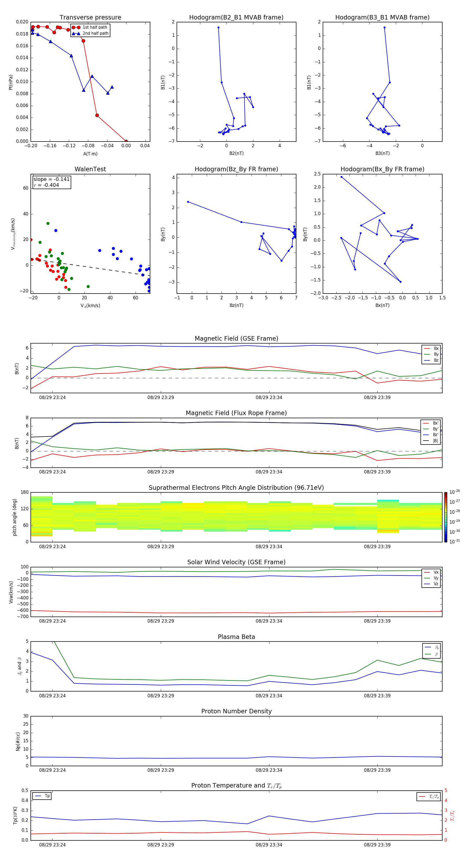
Task: Click the 'Hodogram(B3_B1 MVAB frame)' title
Action: tap(382, 18)
